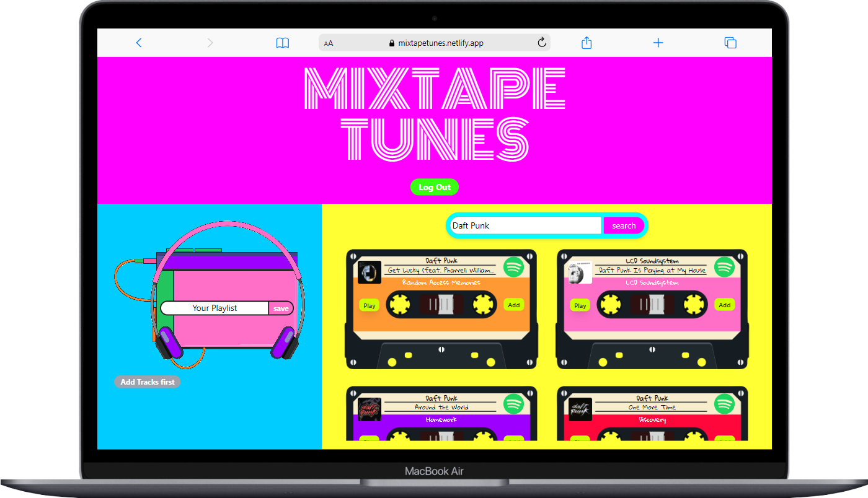Viewport: 868px width, 498px height.
Task: Click the Log Out button
Action: coord(435,187)
